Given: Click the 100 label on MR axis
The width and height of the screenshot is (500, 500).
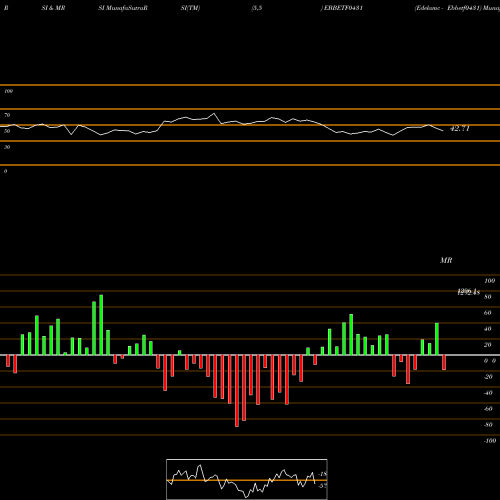Looking at the screenshot, I should [x=489, y=281].
